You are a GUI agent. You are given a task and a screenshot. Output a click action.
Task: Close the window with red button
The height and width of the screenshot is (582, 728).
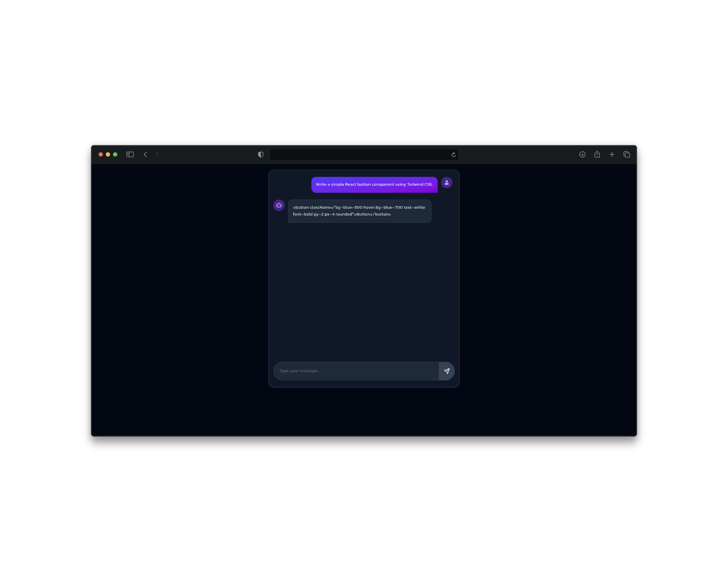tap(101, 155)
